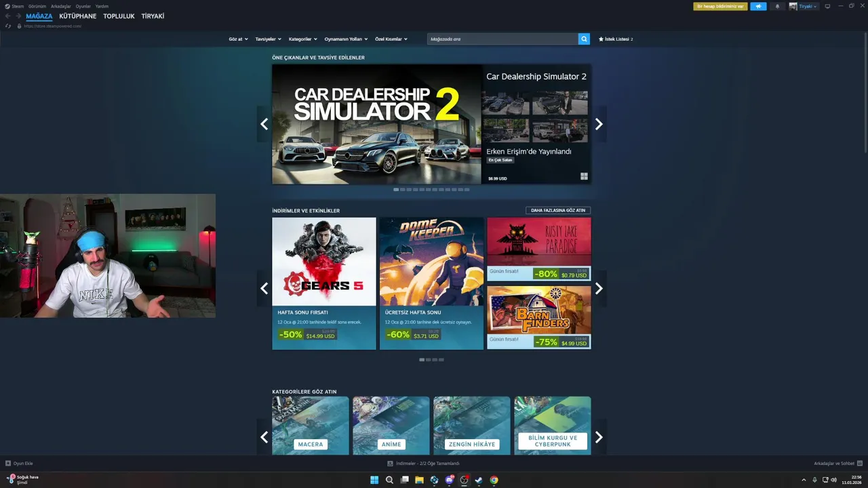Click the magnifier search button in store

point(584,39)
